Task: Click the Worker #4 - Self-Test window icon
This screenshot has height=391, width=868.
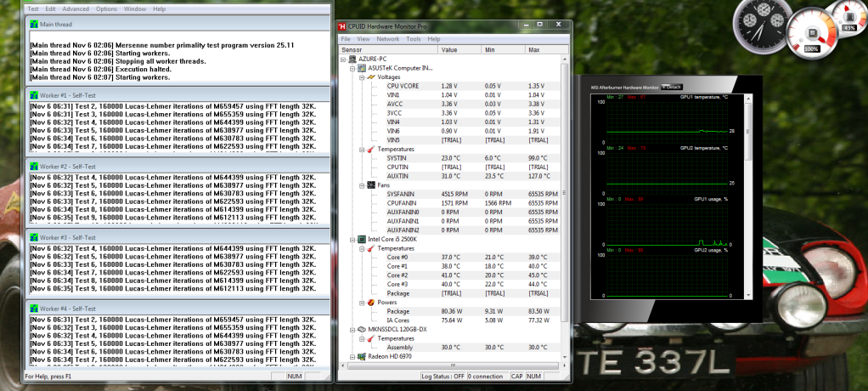Action: click(34, 309)
